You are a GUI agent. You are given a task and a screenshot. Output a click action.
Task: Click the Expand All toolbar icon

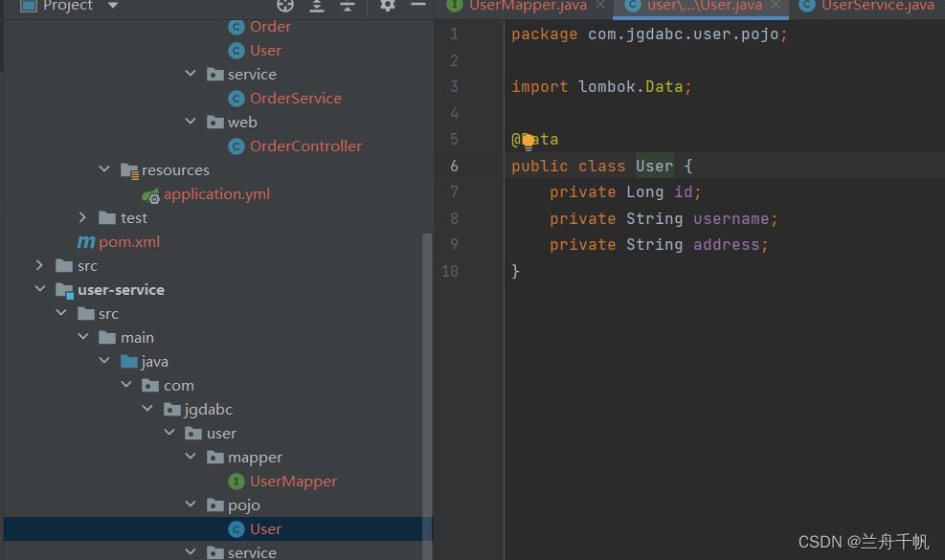pyautogui.click(x=317, y=6)
